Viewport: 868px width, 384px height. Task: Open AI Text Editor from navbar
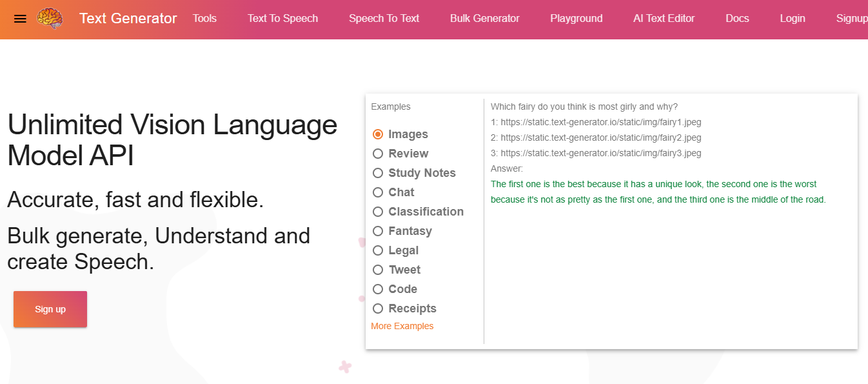tap(664, 19)
